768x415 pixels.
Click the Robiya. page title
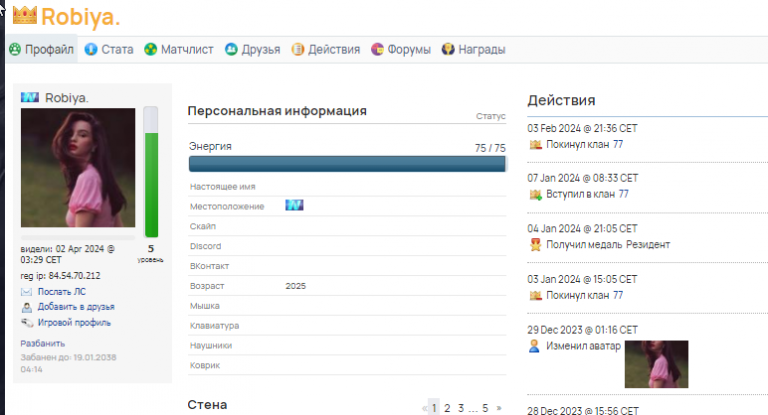click(x=80, y=17)
